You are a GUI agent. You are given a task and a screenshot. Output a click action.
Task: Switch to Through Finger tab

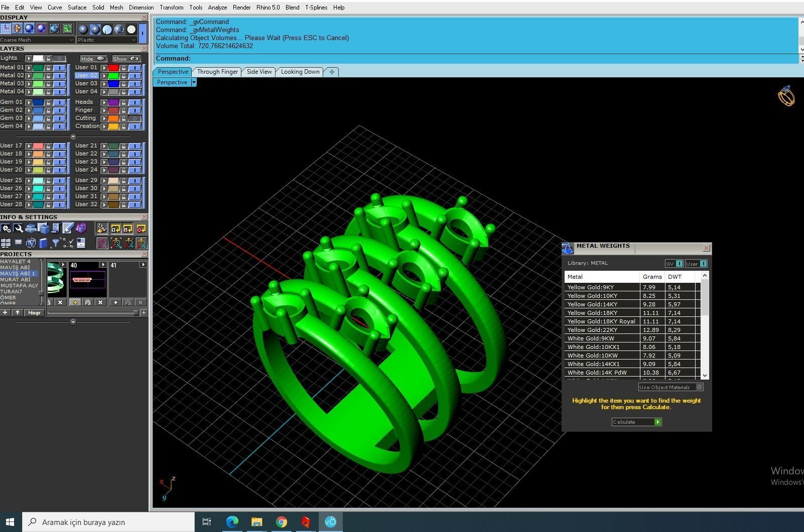(x=217, y=72)
